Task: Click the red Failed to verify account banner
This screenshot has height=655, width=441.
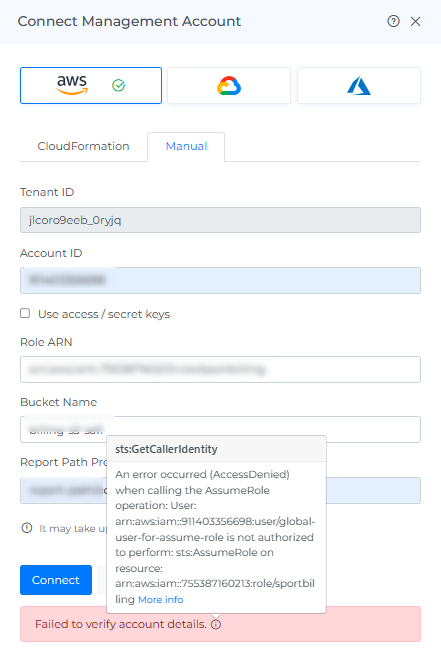Action: (x=220, y=624)
